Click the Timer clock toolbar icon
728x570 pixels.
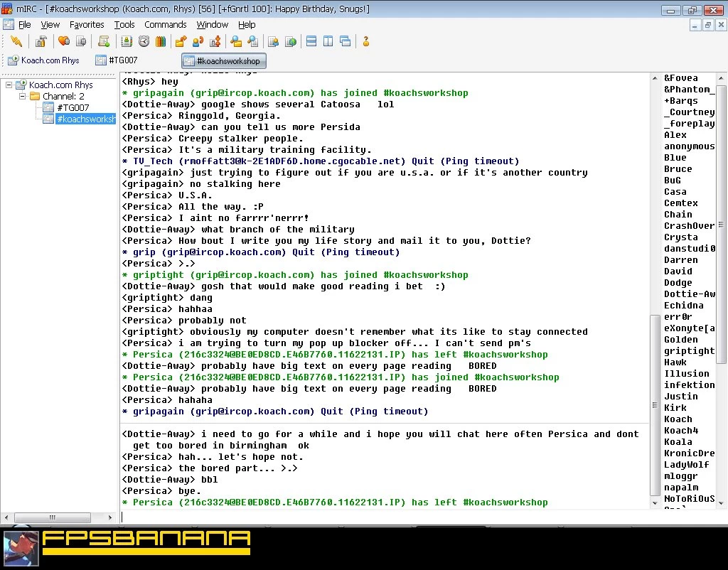click(x=144, y=41)
